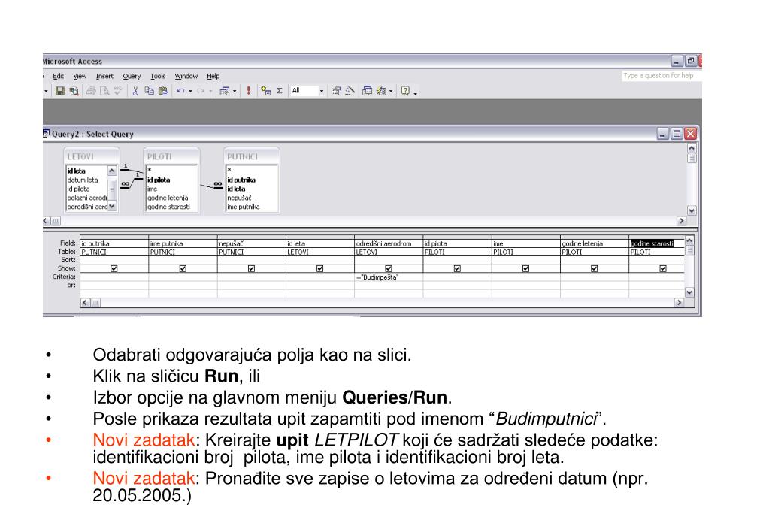
Task: Open the View dropdown arrow at toolbar start
Action: (46, 91)
